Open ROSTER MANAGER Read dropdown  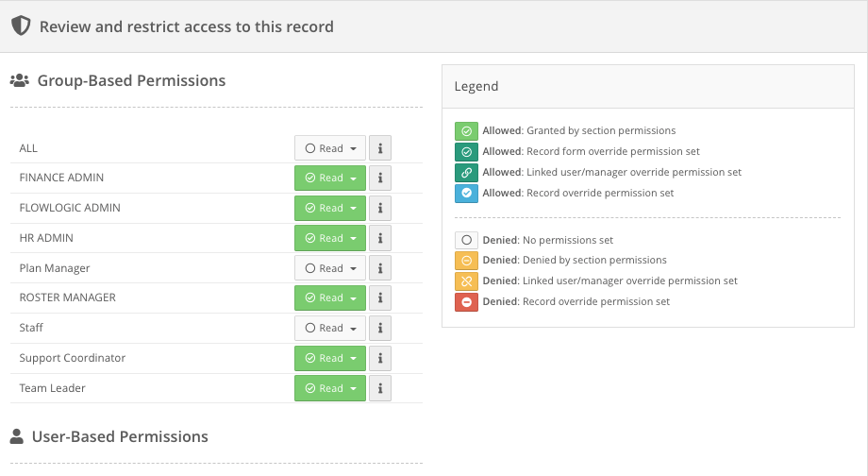[x=330, y=297]
